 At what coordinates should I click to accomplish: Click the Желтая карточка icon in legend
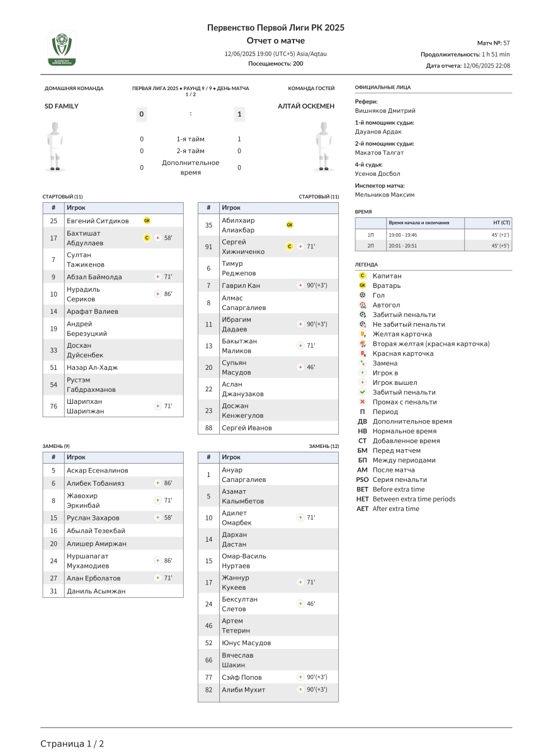click(363, 334)
